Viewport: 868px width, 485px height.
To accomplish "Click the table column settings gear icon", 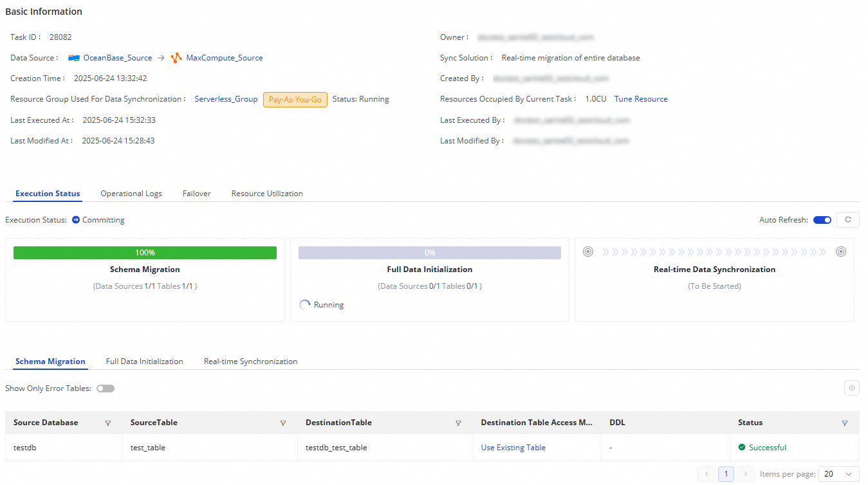I will [852, 388].
